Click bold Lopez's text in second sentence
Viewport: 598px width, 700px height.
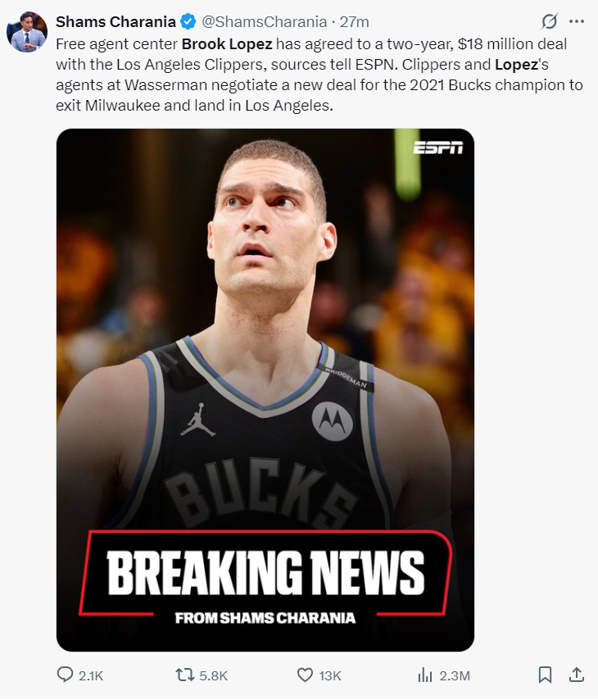(x=521, y=65)
